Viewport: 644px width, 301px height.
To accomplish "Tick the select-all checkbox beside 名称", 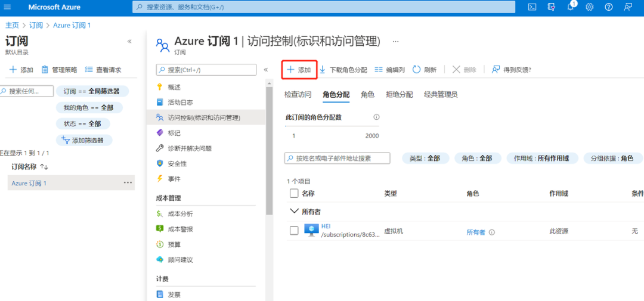I will click(294, 193).
